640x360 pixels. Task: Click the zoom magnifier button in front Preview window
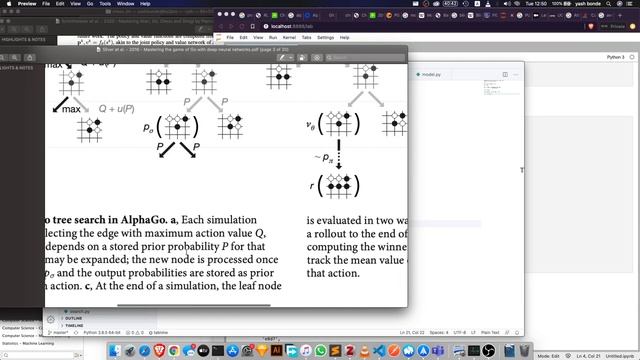pos(14,58)
